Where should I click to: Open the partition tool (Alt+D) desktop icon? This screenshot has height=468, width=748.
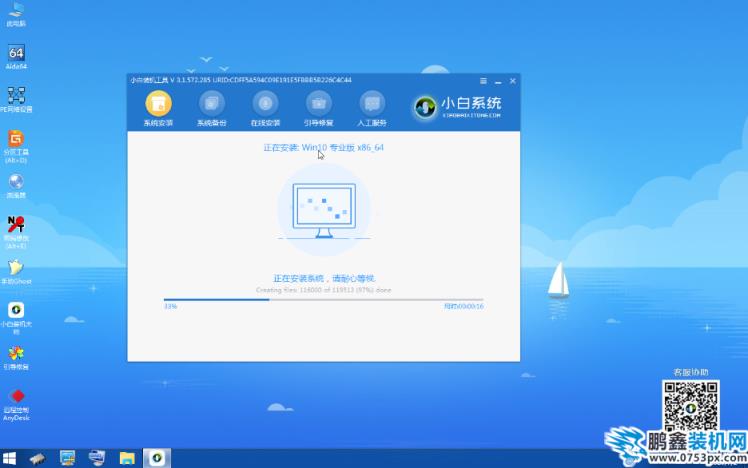click(16, 146)
